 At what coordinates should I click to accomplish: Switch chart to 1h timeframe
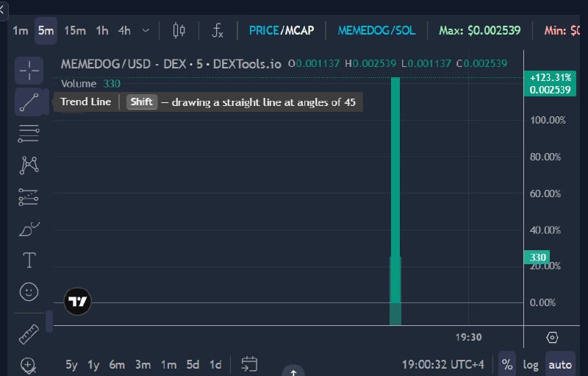(x=102, y=30)
